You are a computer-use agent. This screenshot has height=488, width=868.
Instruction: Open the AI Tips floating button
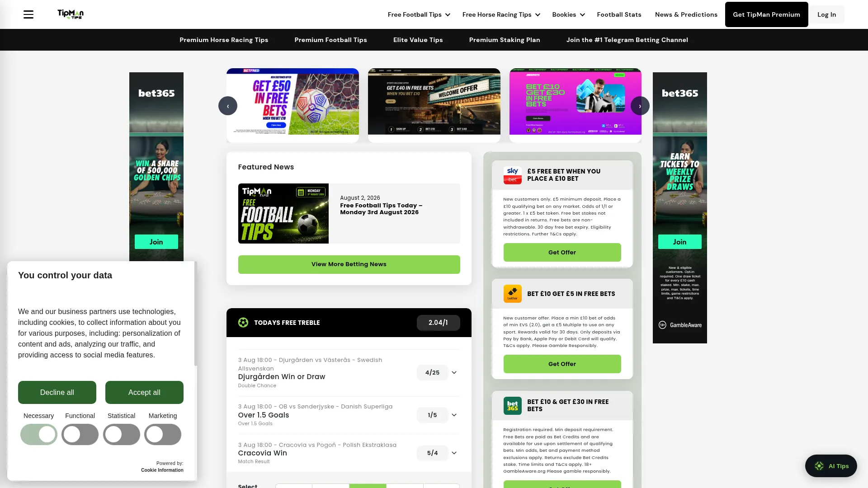(831, 466)
